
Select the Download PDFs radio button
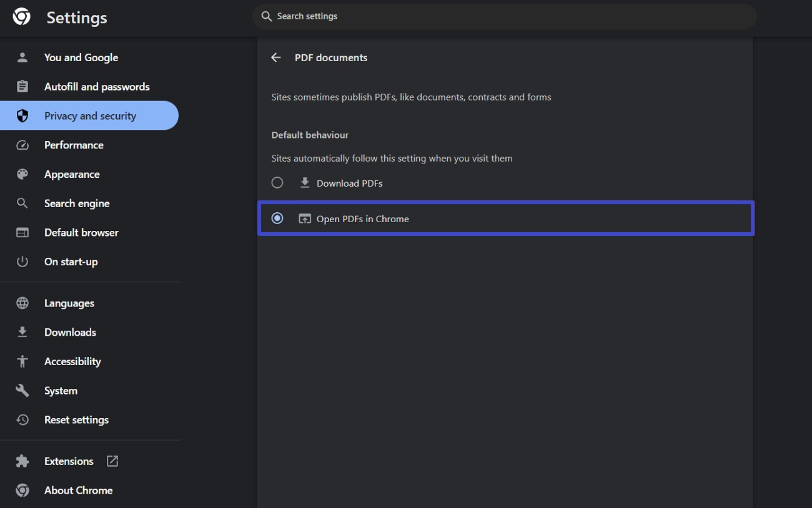point(277,183)
